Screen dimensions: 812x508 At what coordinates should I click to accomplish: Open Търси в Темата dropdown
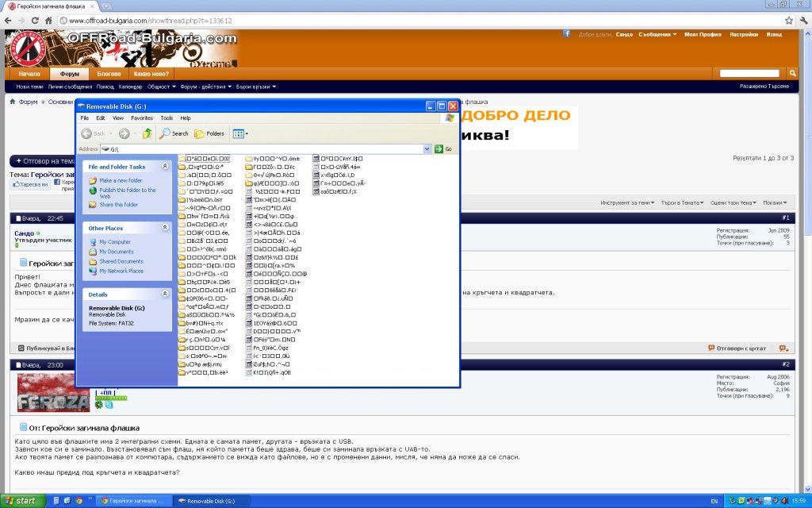(x=682, y=202)
